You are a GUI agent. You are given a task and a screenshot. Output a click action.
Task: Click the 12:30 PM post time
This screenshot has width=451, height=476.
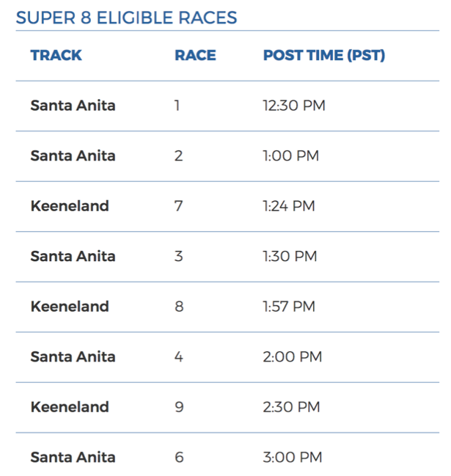[293, 106]
